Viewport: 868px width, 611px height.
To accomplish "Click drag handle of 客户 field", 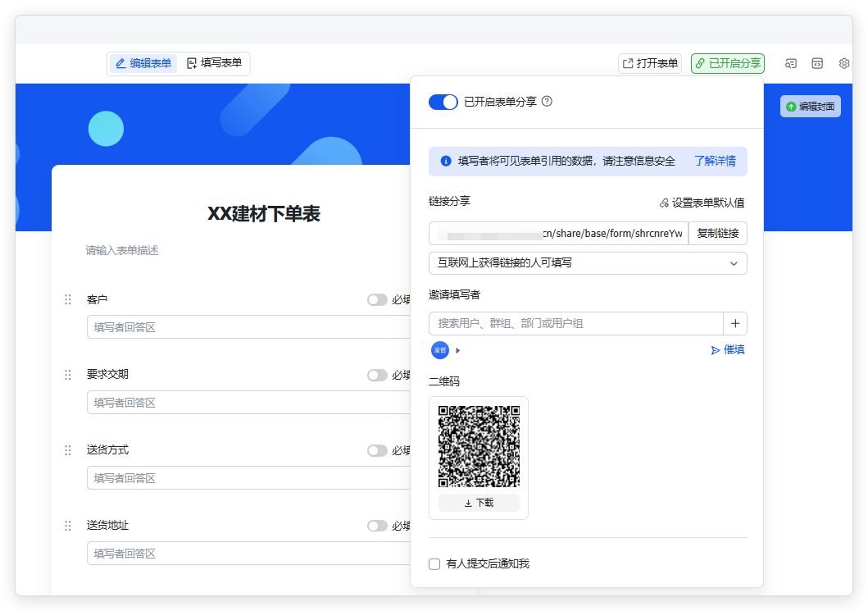I will coord(67,299).
